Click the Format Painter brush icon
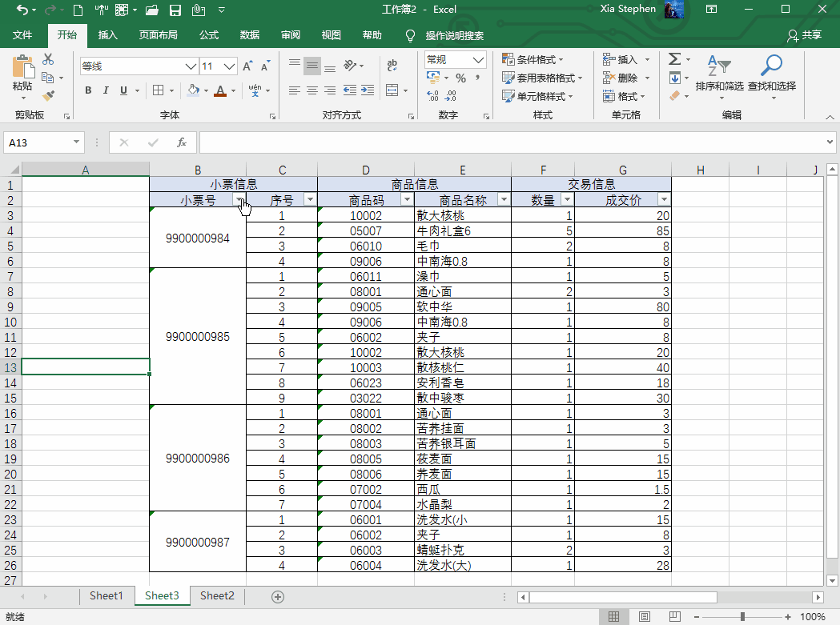Image resolution: width=840 pixels, height=625 pixels. (48, 96)
